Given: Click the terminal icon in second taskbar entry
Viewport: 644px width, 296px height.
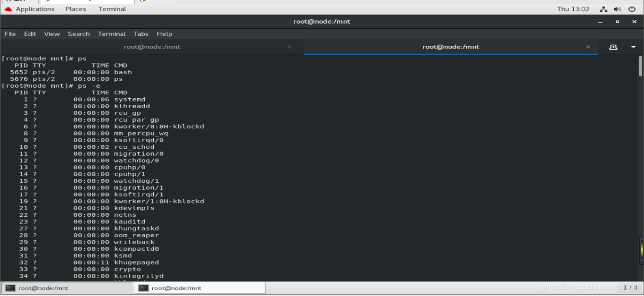Looking at the screenshot, I should [144, 288].
